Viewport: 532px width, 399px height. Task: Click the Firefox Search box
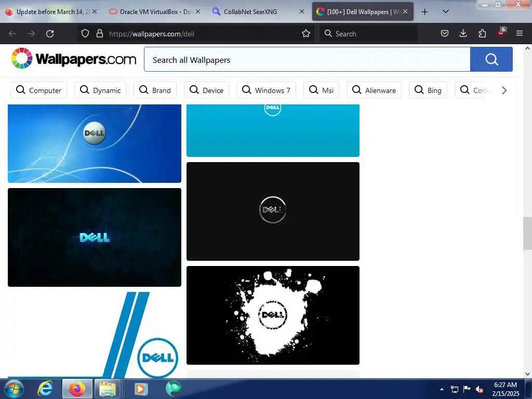368,34
